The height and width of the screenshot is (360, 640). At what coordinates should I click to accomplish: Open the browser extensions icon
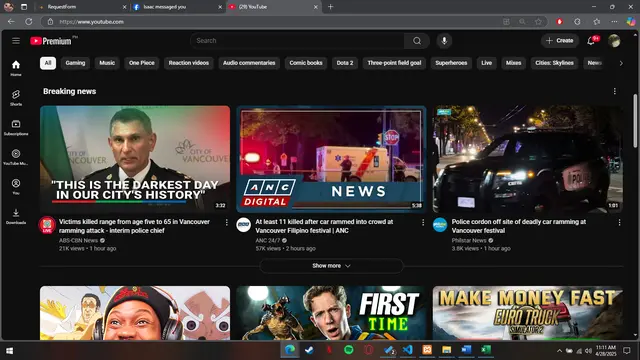(x=577, y=22)
